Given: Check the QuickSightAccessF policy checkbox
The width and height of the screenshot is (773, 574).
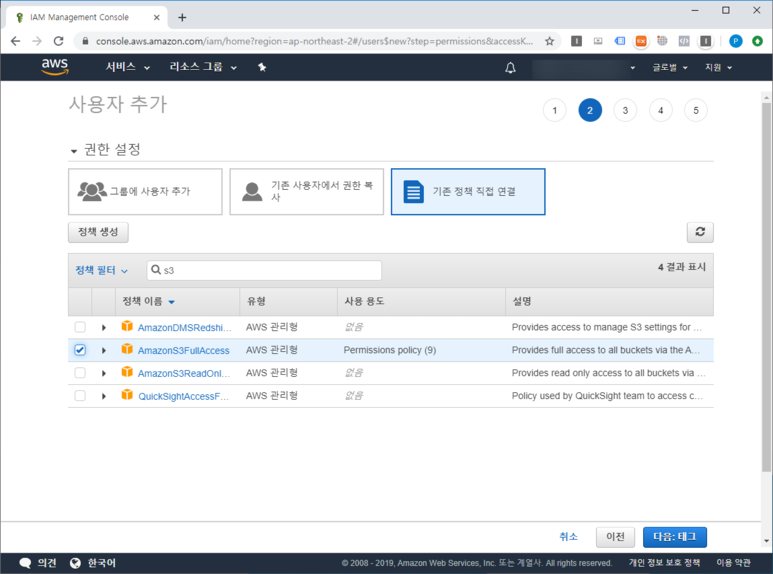Looking at the screenshot, I should pos(80,395).
